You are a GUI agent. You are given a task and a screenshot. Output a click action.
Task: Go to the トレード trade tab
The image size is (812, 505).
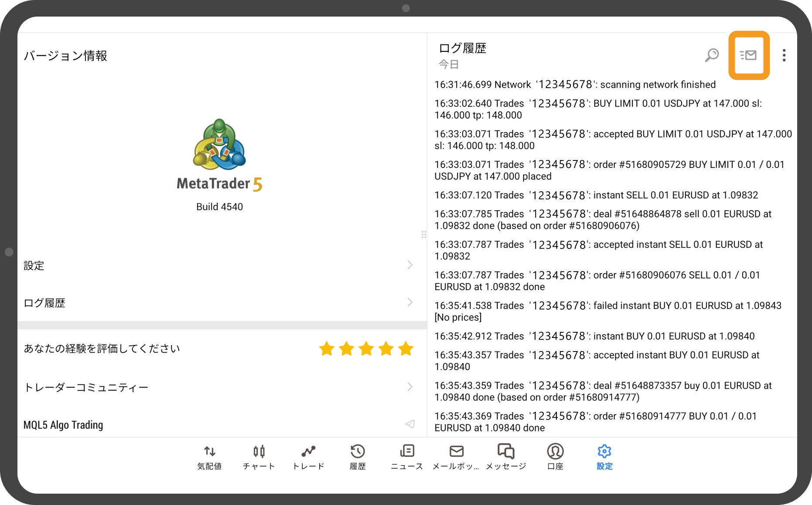[308, 457]
